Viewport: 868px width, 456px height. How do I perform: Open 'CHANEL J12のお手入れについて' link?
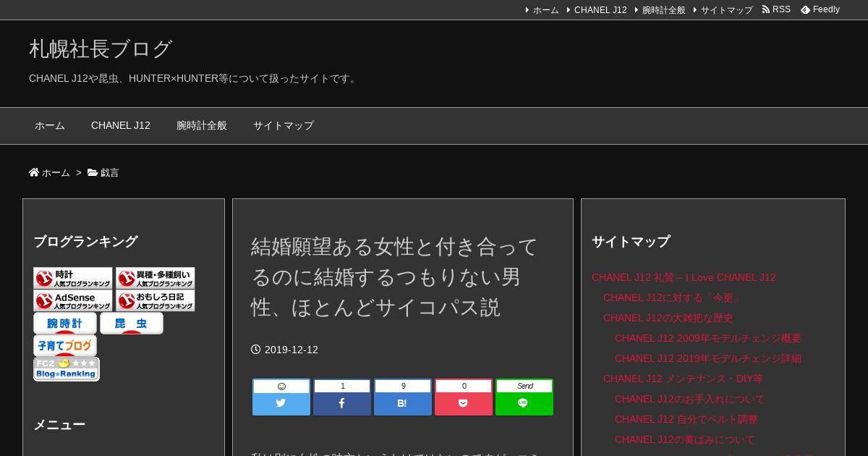(x=689, y=399)
